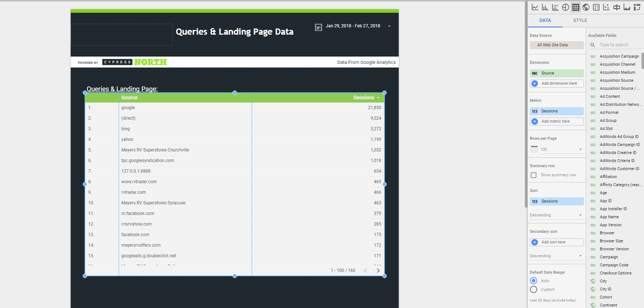Click plus icon for Add metric

[x=535, y=122]
